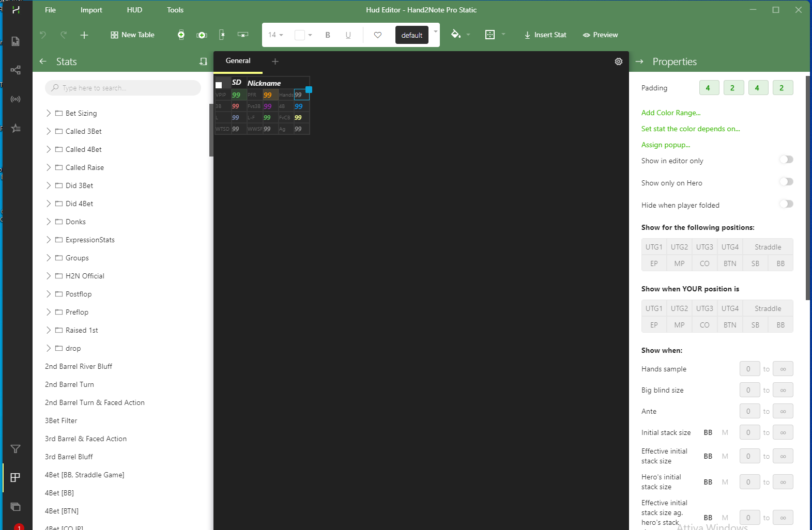Click the Add Color Range link

point(671,113)
